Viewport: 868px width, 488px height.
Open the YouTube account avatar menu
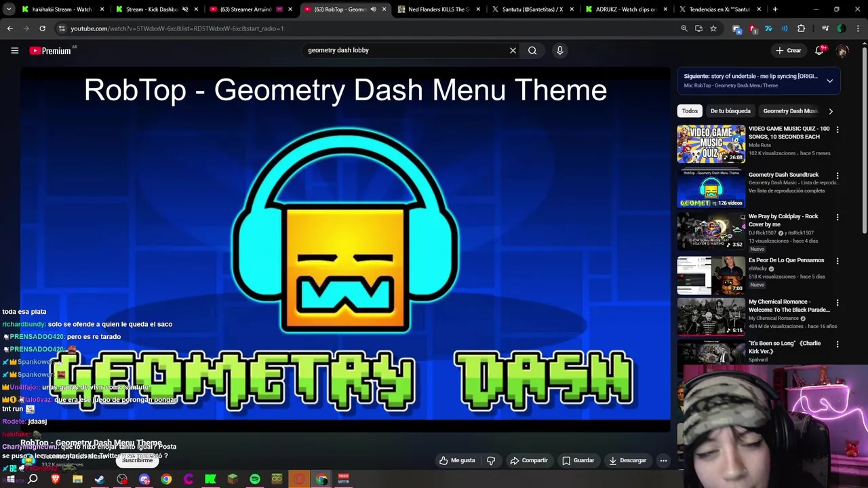click(842, 51)
